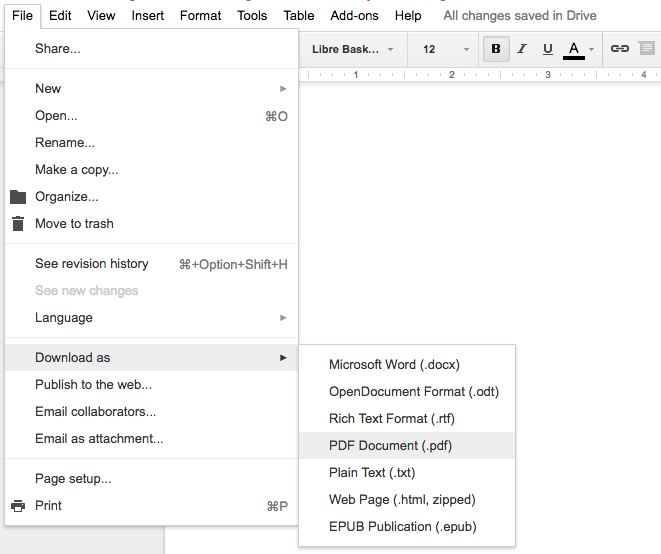Open Page setup...
This screenshot has height=554, width=661.
point(151,479)
